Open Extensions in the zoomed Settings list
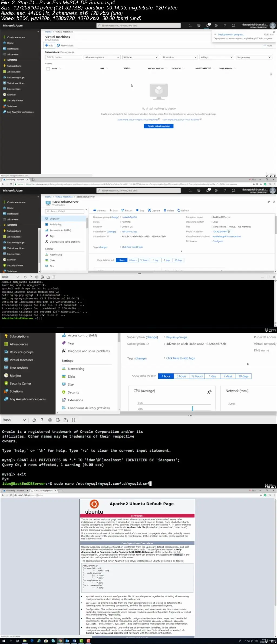The width and height of the screenshot is (277, 644). pyautogui.click(x=75, y=400)
